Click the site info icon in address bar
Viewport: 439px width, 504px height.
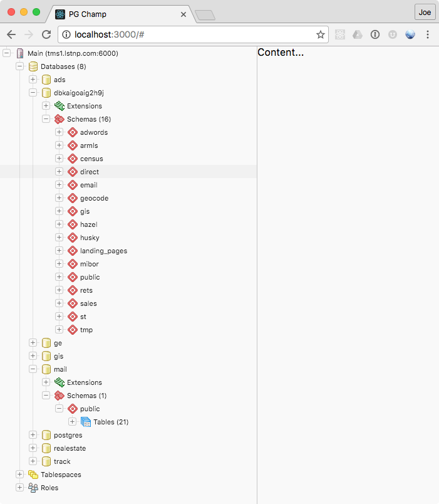tap(66, 34)
